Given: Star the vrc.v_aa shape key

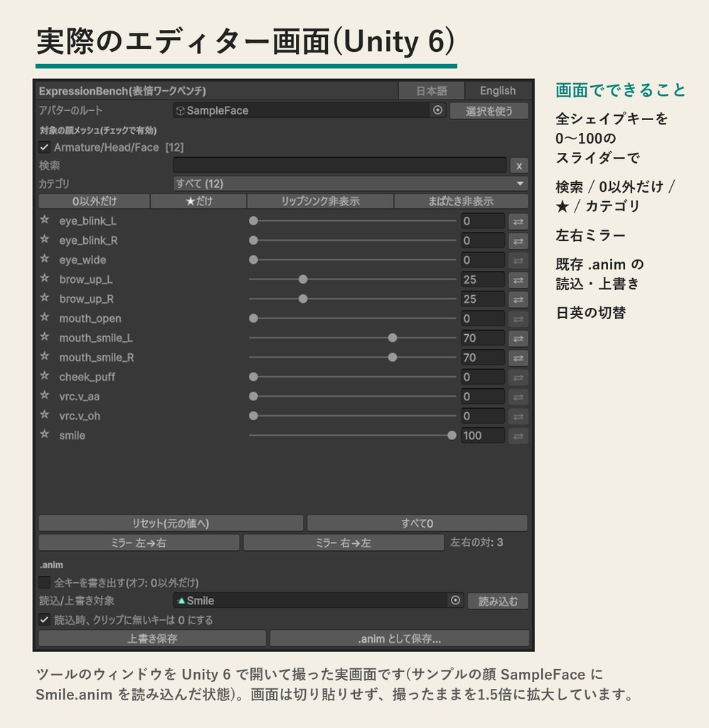Looking at the screenshot, I should 45,395.
